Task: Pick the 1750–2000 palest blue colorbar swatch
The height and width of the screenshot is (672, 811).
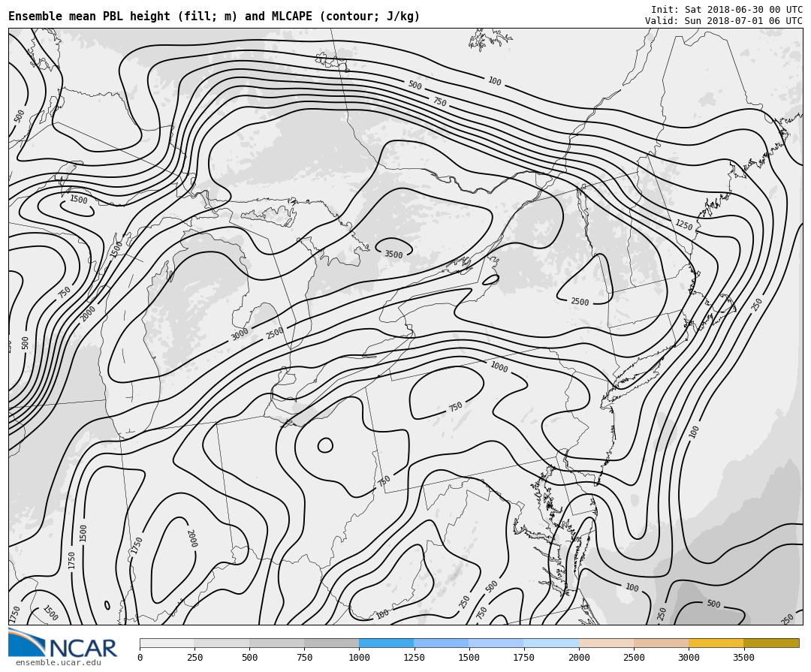Action: coord(551,643)
